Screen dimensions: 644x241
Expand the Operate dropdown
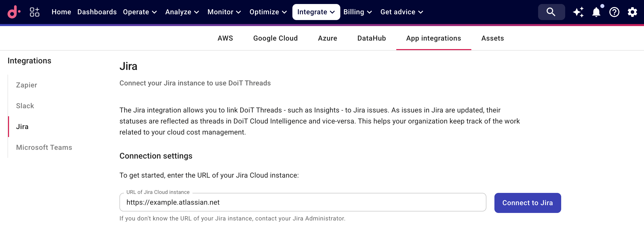click(x=140, y=12)
